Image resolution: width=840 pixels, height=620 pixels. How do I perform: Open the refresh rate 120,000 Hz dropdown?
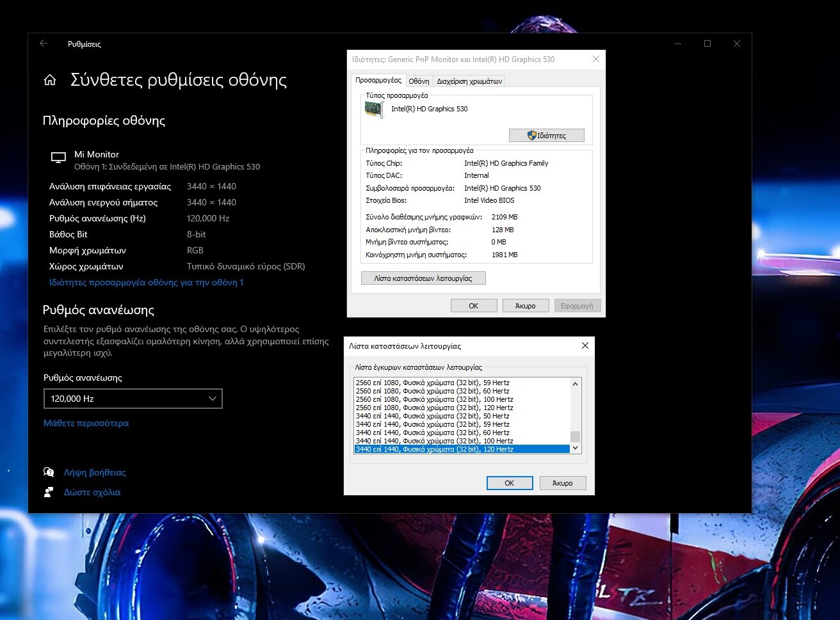pyautogui.click(x=133, y=399)
